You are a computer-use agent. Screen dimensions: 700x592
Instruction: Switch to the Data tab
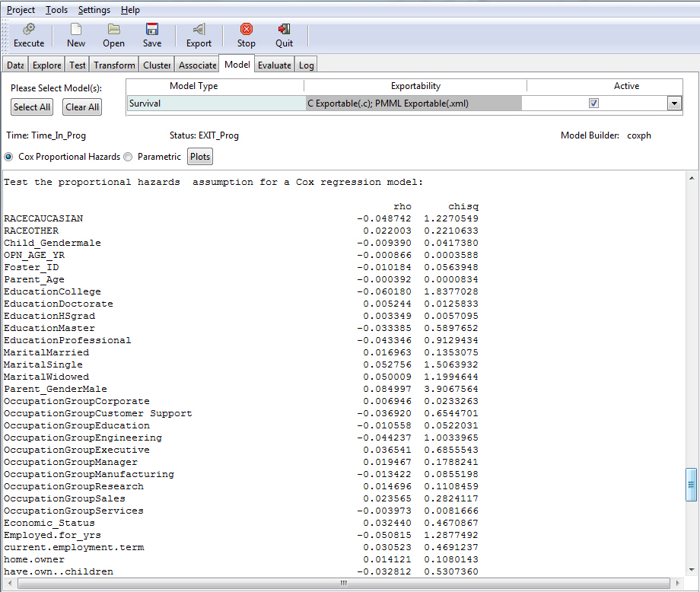15,65
